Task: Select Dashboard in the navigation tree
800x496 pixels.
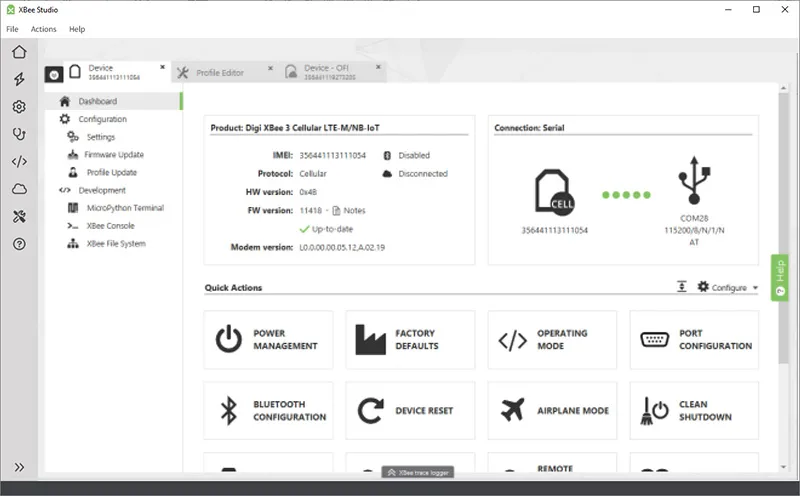Action: tap(113, 101)
